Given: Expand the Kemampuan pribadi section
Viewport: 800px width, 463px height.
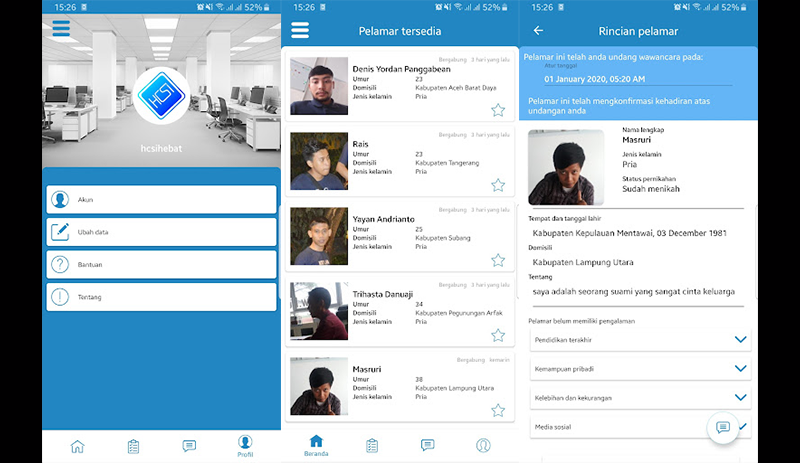Looking at the screenshot, I should tap(740, 369).
